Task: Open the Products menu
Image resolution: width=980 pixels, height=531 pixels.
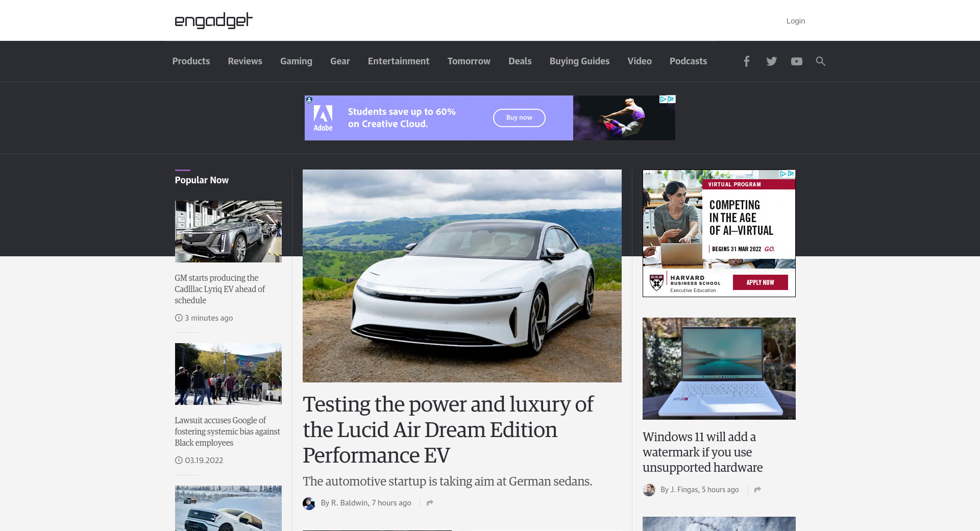Action: (191, 61)
